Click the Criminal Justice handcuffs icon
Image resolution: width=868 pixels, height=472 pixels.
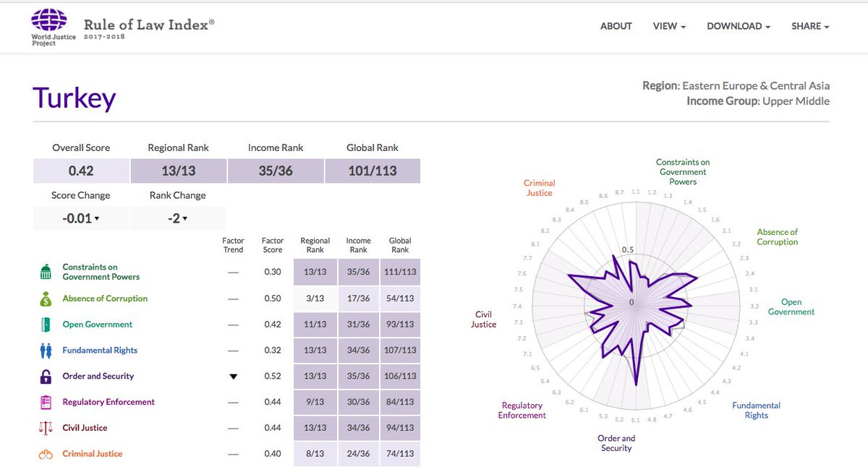46,454
